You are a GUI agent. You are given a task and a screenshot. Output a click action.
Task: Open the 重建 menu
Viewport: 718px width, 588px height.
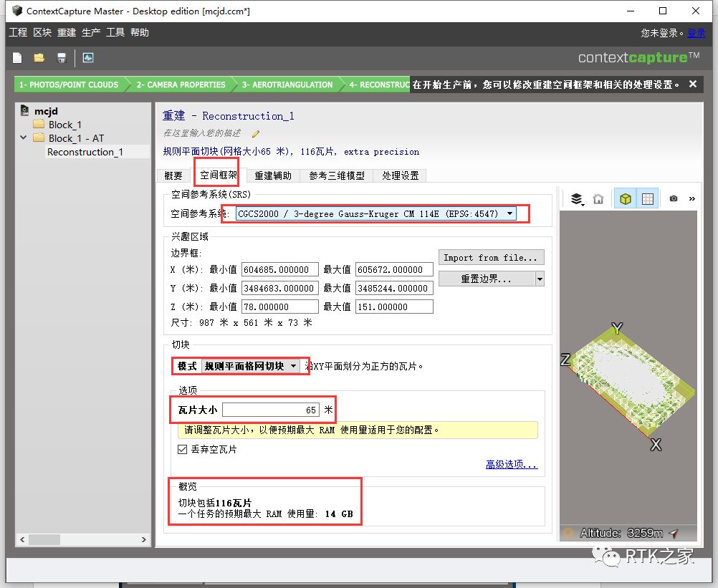[67, 32]
